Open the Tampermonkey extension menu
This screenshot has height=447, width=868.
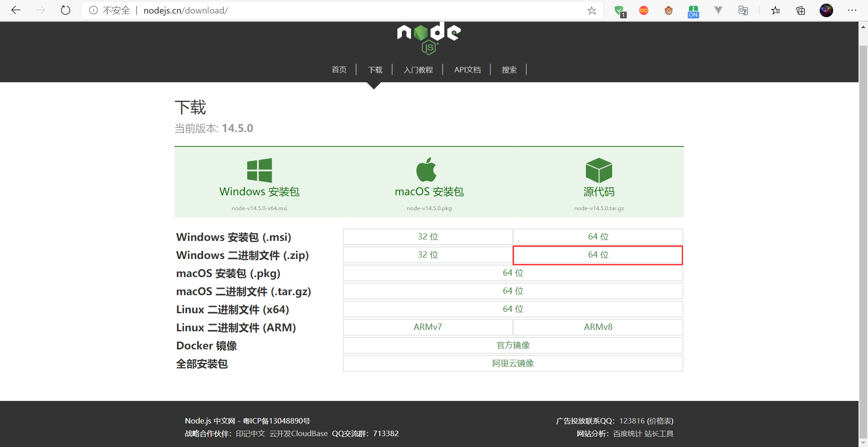click(668, 10)
